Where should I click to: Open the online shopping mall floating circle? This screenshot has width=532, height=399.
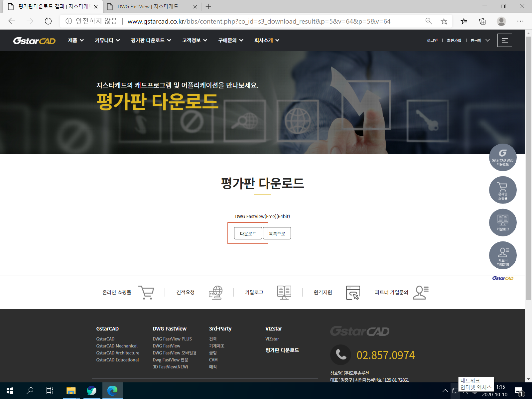click(x=503, y=190)
